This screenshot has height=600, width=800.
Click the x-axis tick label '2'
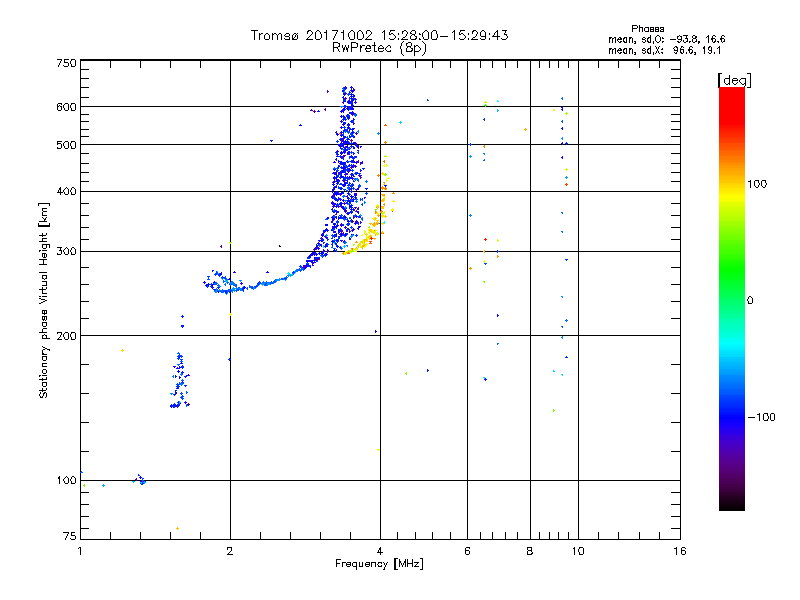point(230,551)
